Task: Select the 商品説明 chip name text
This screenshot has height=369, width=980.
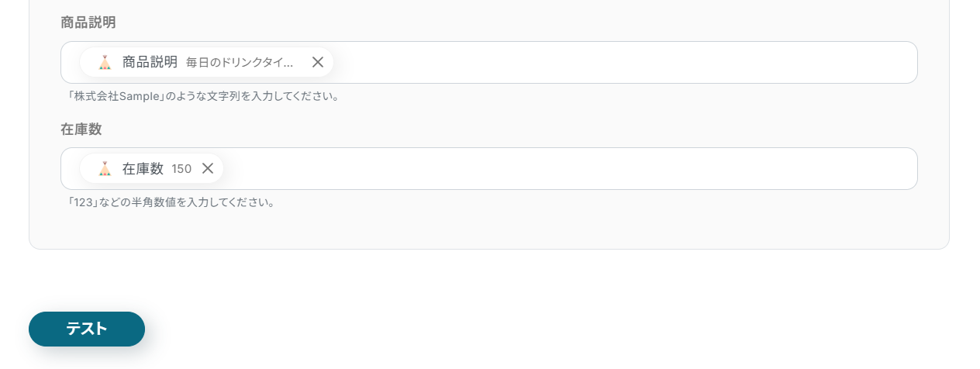Action: pyautogui.click(x=150, y=62)
